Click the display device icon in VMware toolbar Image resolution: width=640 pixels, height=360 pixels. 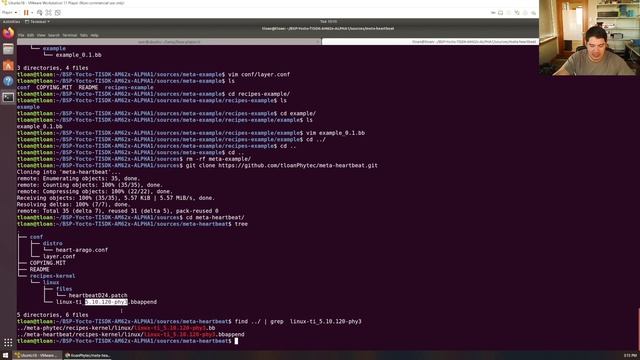[501, 13]
